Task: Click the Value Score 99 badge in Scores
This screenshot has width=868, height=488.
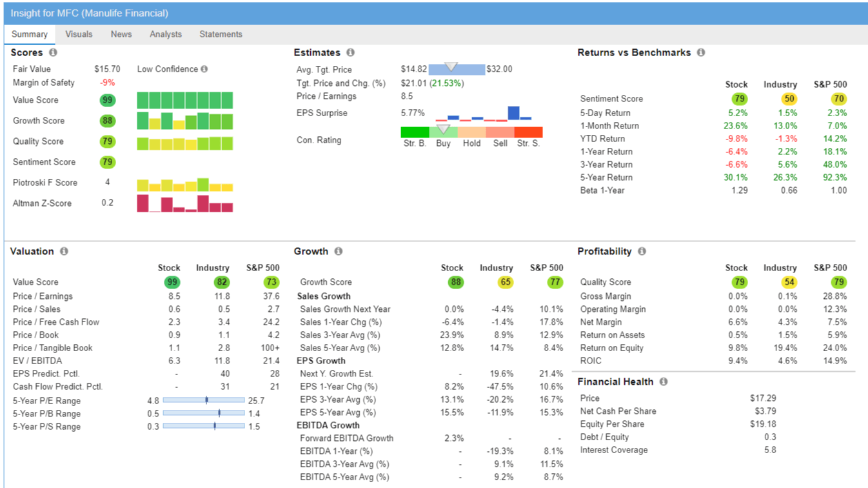Action: (108, 100)
